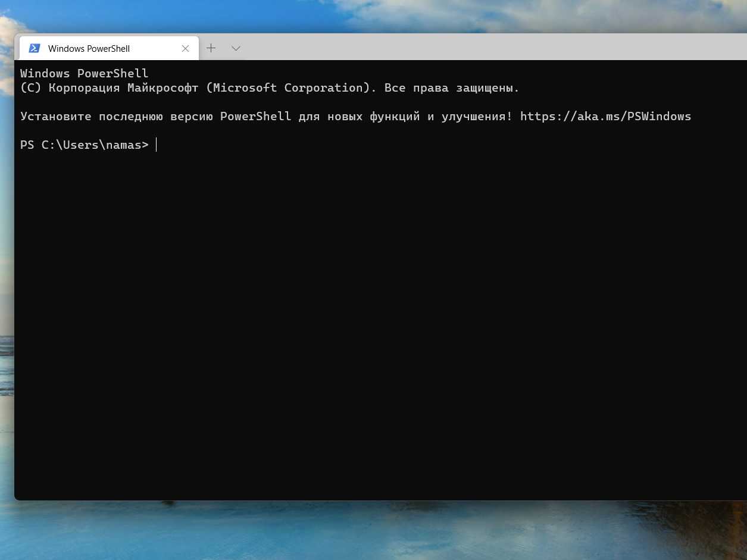Click the empty black terminal area center
The image size is (747, 560).
coord(381,321)
